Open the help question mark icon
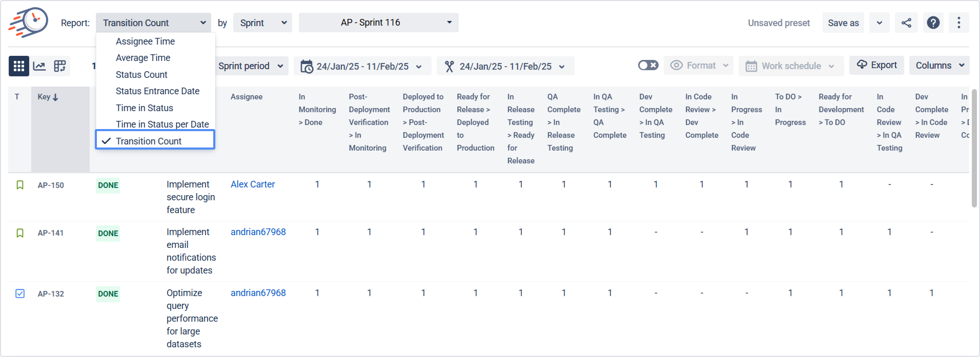Image resolution: width=980 pixels, height=357 pixels. pos(933,23)
